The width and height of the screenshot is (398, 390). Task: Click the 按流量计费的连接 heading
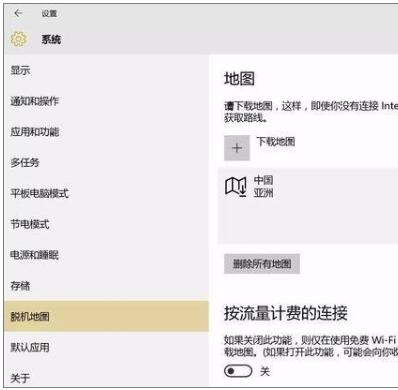pyautogui.click(x=286, y=313)
